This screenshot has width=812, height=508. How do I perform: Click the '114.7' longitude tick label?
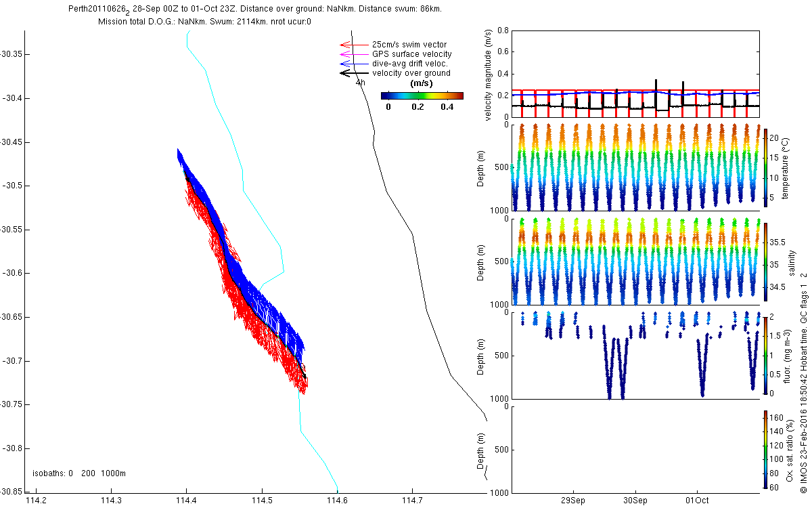(413, 501)
